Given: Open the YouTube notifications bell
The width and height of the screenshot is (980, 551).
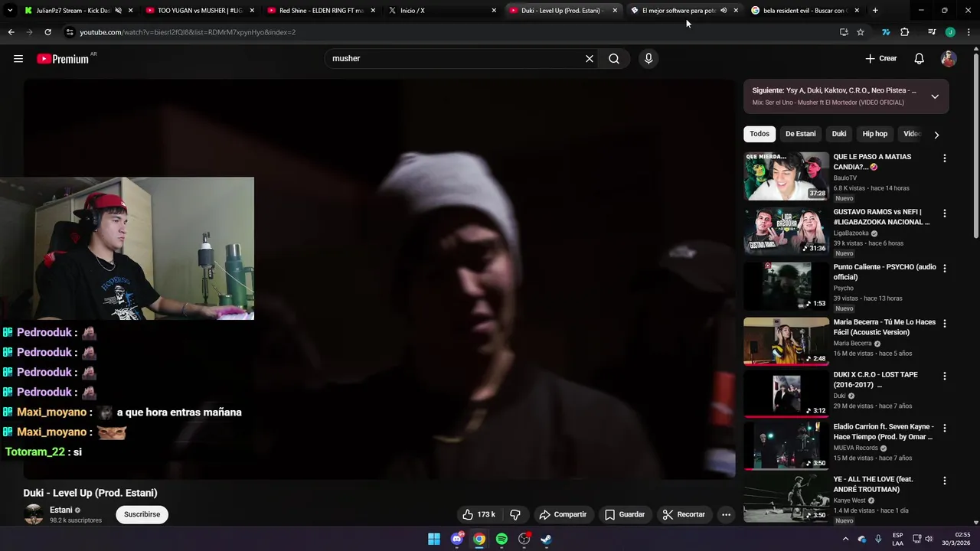Looking at the screenshot, I should pos(920,59).
